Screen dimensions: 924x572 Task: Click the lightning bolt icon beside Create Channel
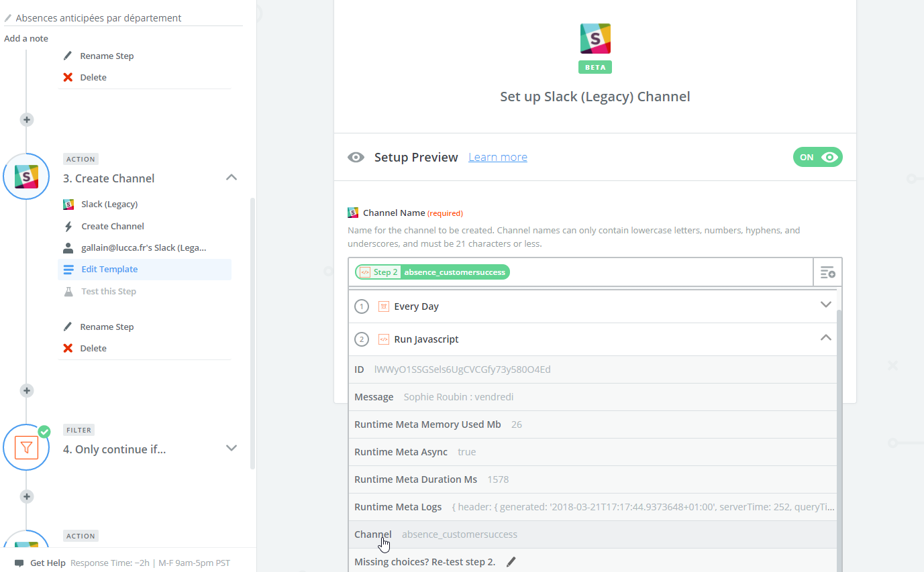[68, 227]
